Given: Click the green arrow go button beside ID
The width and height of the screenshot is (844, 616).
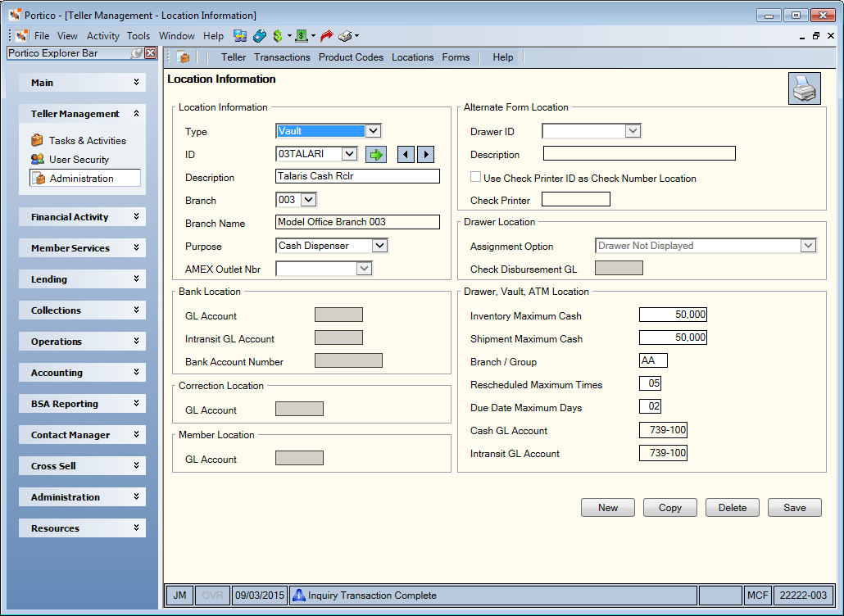Looking at the screenshot, I should (376, 154).
